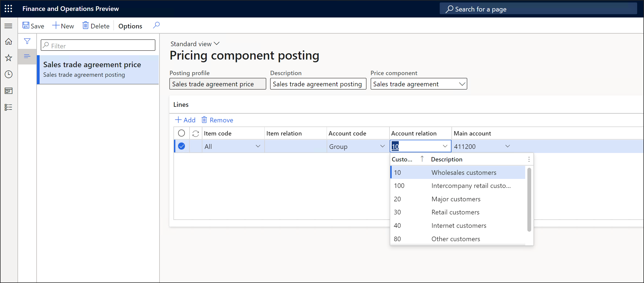The image size is (644, 283).
Task: Click the Remove line trash icon
Action: tap(204, 120)
